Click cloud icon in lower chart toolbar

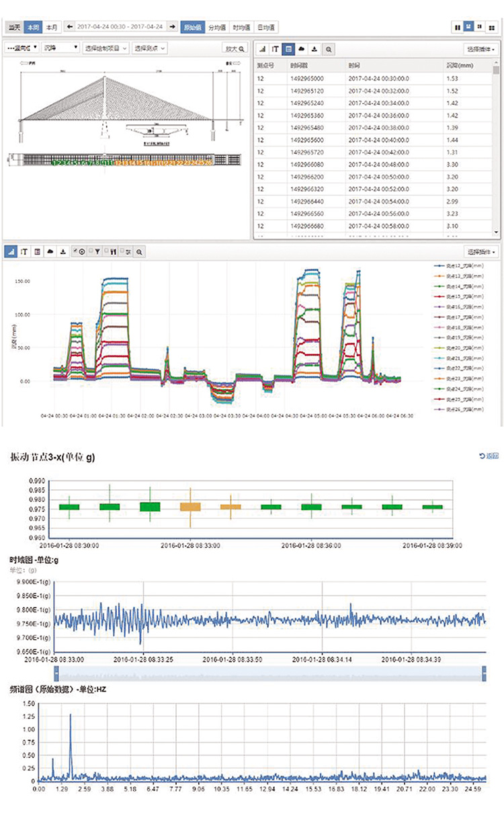coord(50,251)
